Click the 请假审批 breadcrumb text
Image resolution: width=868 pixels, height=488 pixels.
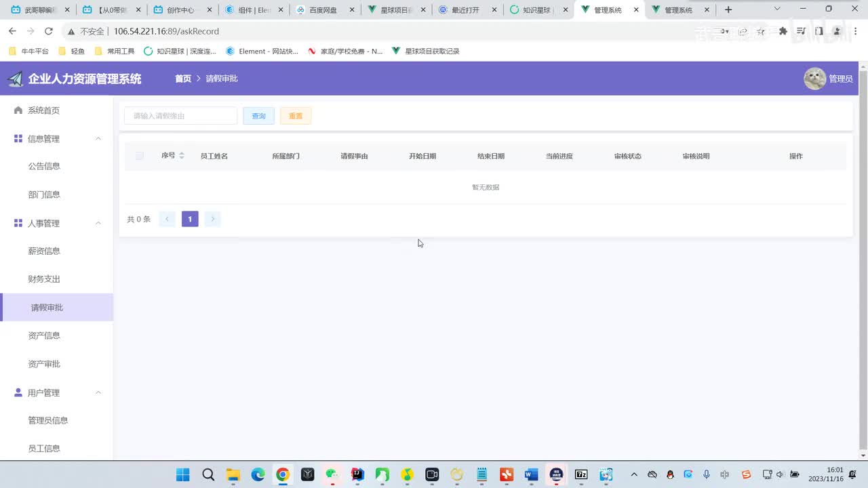coord(222,79)
